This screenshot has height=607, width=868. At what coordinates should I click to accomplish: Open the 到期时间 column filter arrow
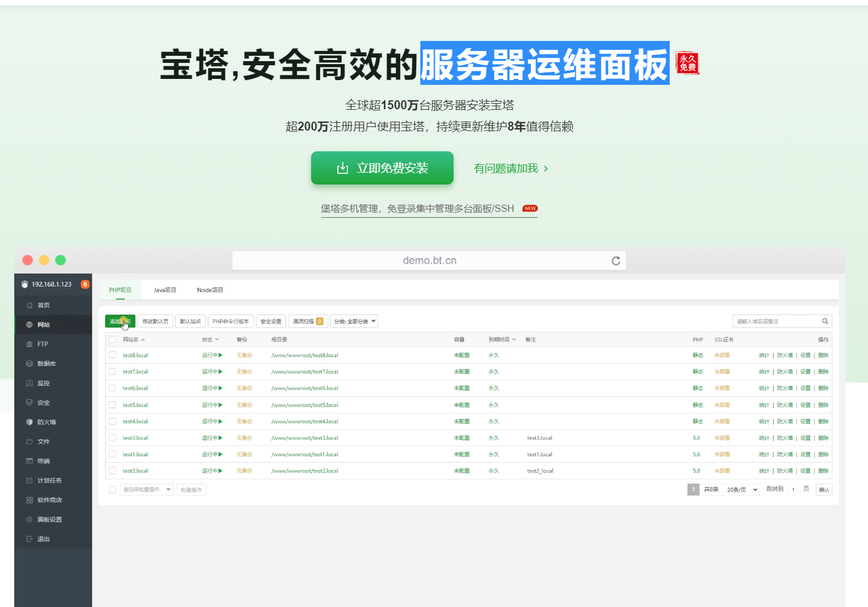click(514, 339)
